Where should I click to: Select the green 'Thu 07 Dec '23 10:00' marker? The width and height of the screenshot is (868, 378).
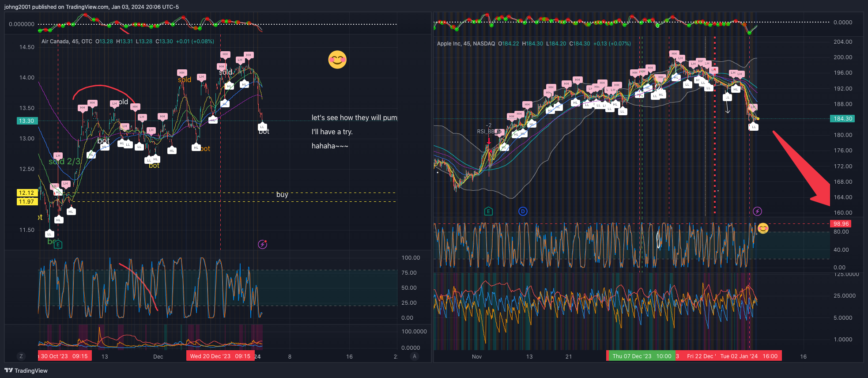[x=642, y=356]
